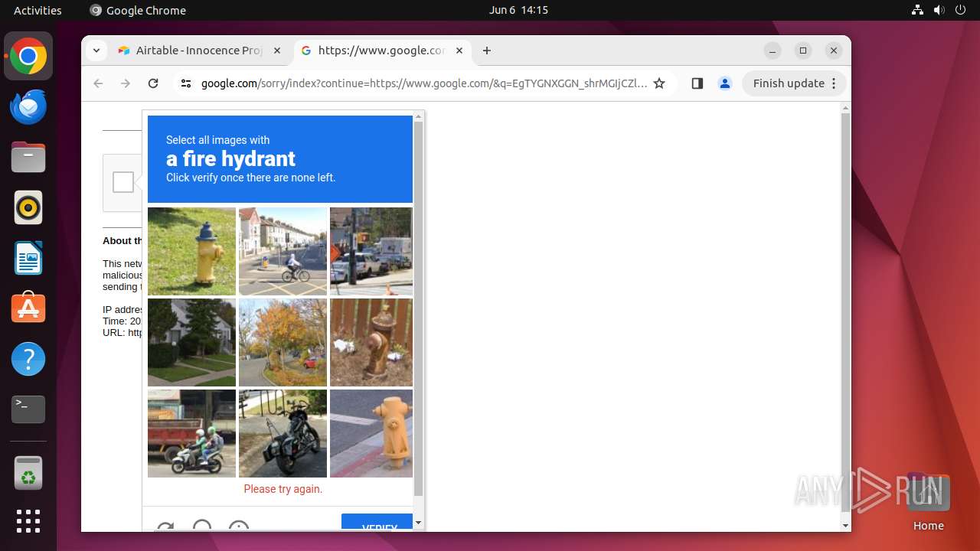Reload the current page

click(153, 83)
